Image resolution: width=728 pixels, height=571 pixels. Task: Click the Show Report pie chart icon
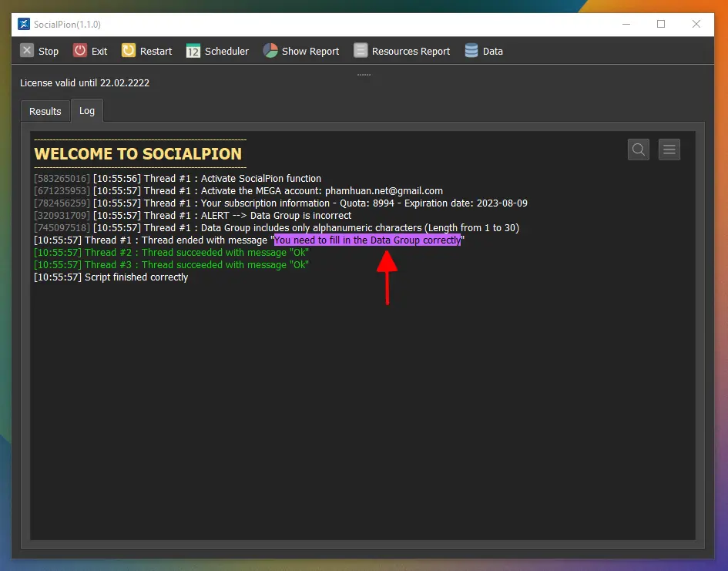tap(270, 50)
